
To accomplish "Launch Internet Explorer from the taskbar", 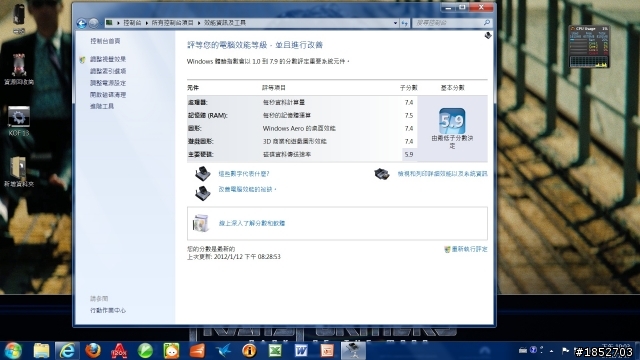I will [67, 351].
